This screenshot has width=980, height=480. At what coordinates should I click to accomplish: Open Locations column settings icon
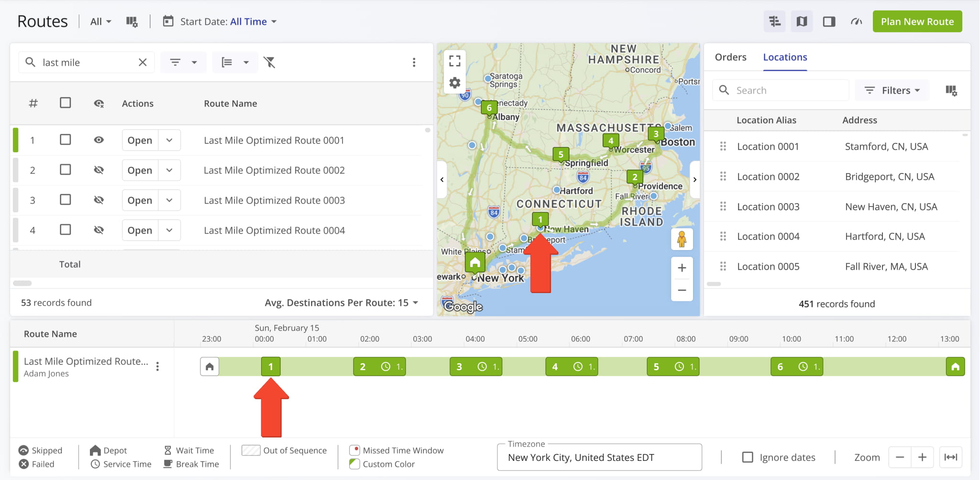(x=951, y=90)
